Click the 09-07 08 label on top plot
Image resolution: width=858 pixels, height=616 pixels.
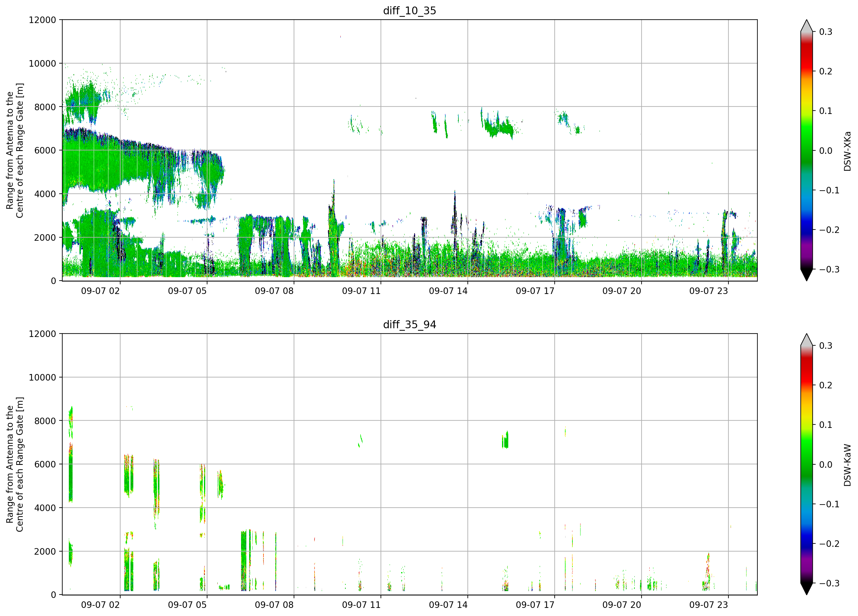pos(274,291)
